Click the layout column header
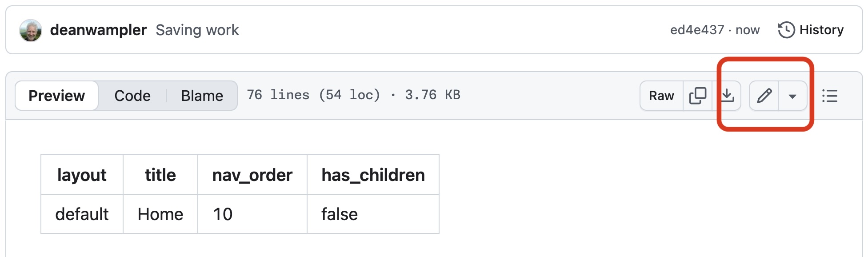Image resolution: width=868 pixels, height=257 pixels. (82, 175)
